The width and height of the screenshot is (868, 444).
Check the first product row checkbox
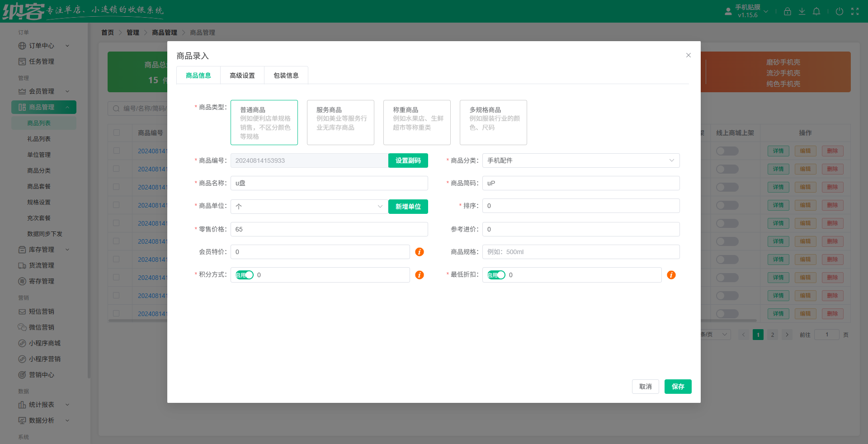(118, 151)
